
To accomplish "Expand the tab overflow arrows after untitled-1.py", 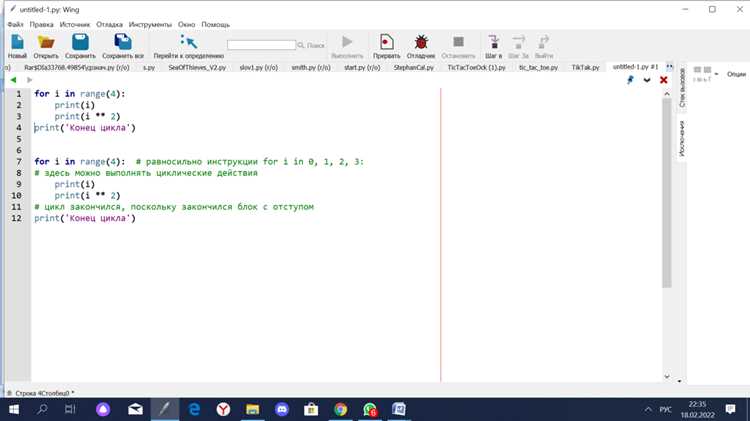I will pyautogui.click(x=670, y=67).
